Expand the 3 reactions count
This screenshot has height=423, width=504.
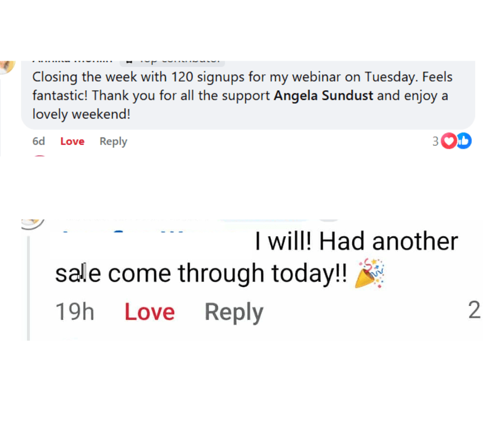[x=435, y=141]
